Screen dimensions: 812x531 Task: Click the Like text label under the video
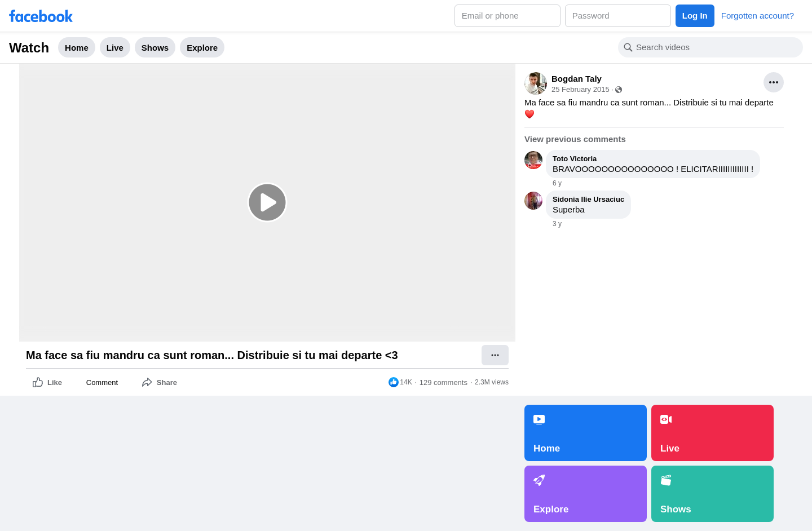click(x=55, y=382)
